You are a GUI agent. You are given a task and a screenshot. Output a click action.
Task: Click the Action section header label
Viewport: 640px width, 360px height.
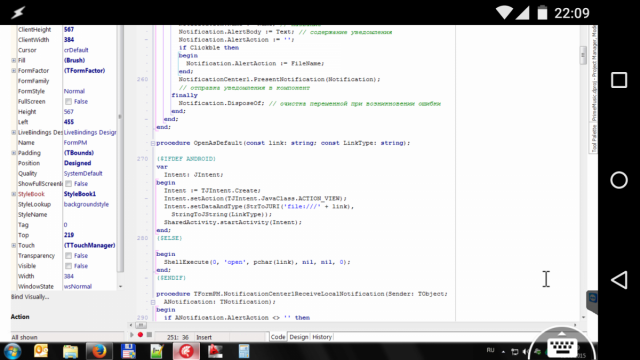coord(20,317)
